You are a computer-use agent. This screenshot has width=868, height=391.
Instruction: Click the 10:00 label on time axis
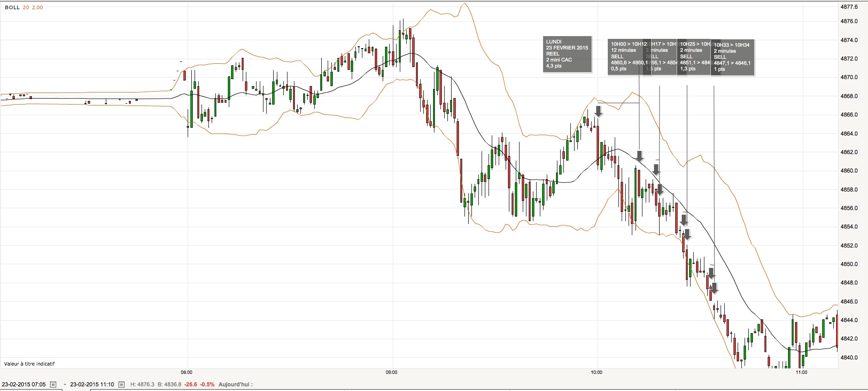(597, 372)
